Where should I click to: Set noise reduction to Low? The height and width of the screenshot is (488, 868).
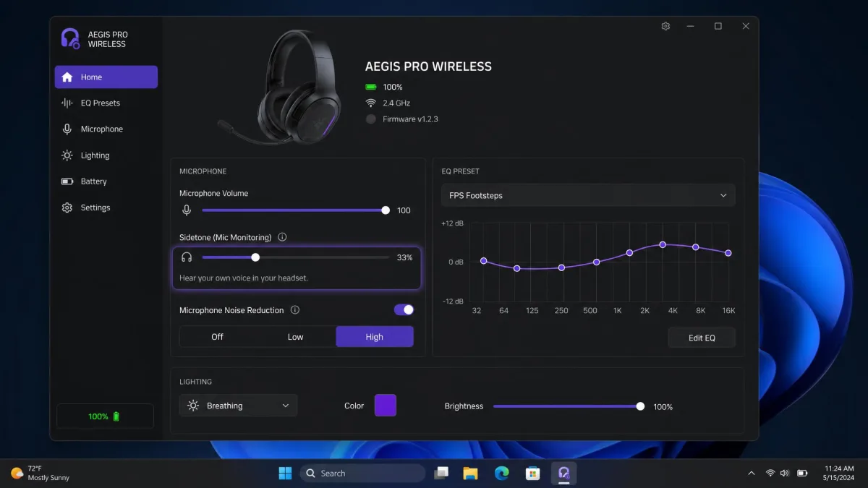click(x=296, y=337)
